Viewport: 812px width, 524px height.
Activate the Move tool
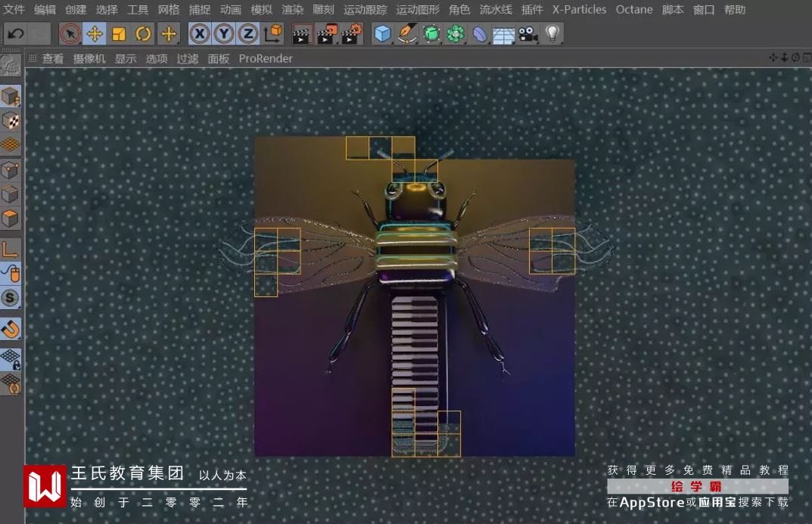click(x=95, y=34)
